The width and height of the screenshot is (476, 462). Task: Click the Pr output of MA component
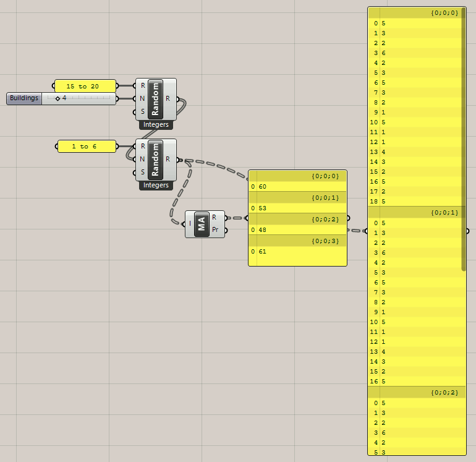[215, 230]
